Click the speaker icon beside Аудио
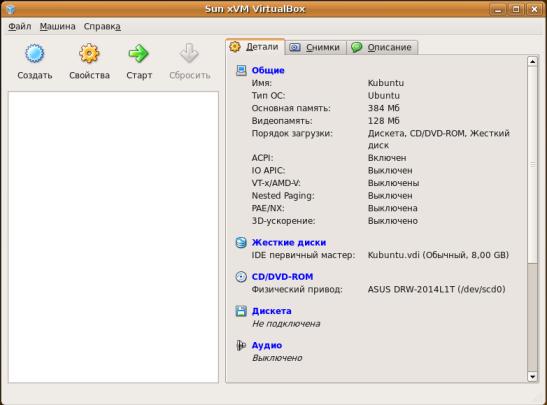 click(x=241, y=345)
